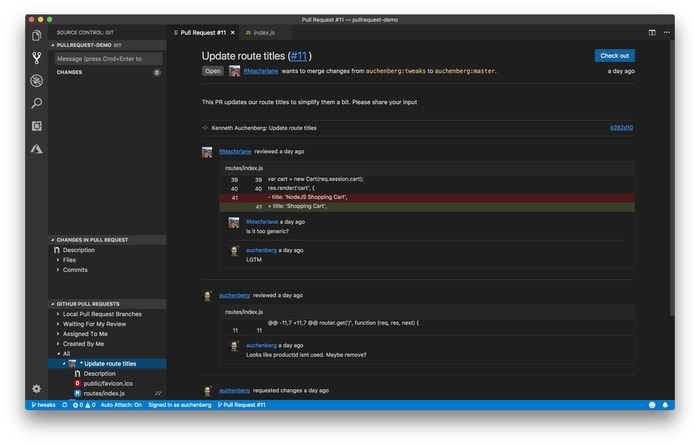Open public/favicon.ico in the PR tree
The width and height of the screenshot is (700, 446).
click(x=108, y=383)
